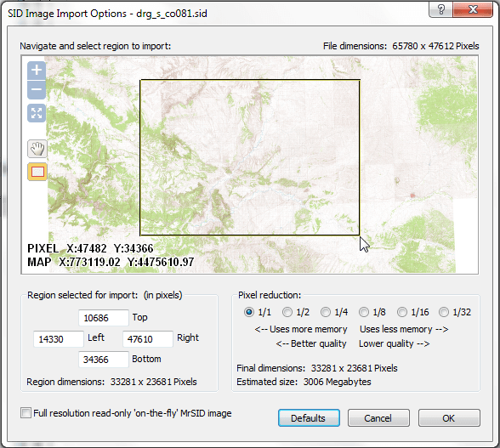Click the Defaults button

[309, 418]
